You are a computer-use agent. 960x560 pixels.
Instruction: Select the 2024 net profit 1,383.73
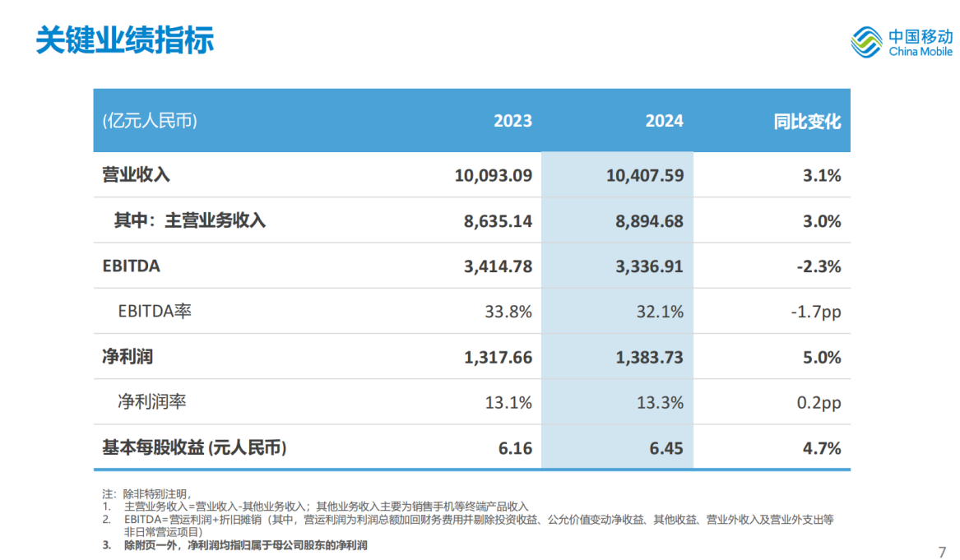649,357
